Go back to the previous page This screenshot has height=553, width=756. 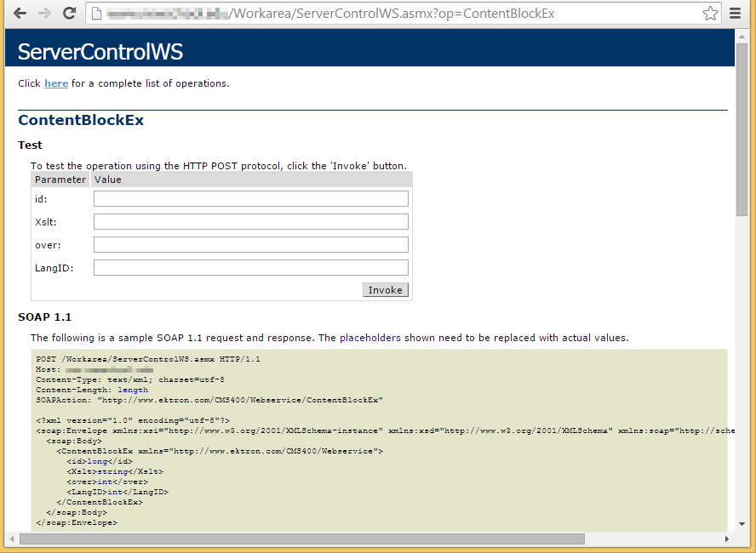tap(20, 13)
